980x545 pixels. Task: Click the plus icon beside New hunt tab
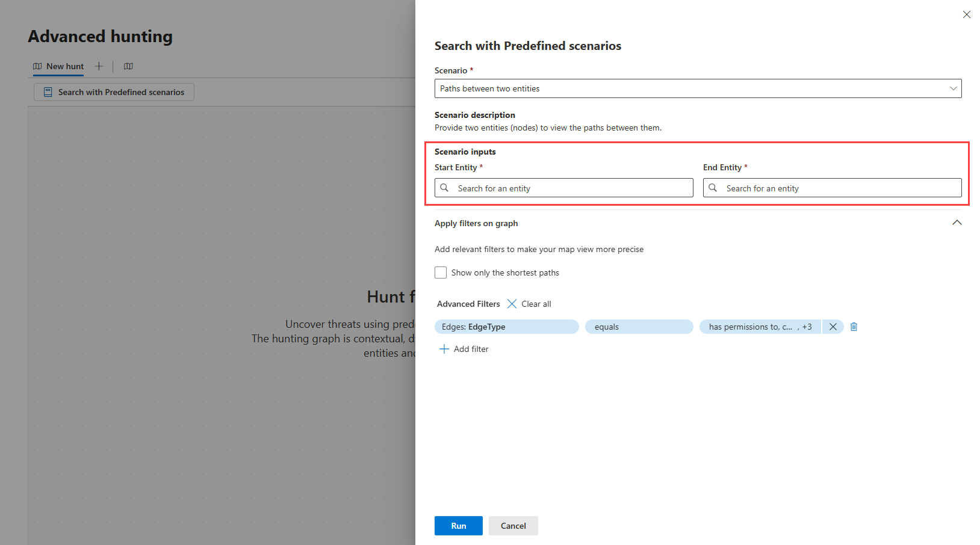(99, 66)
